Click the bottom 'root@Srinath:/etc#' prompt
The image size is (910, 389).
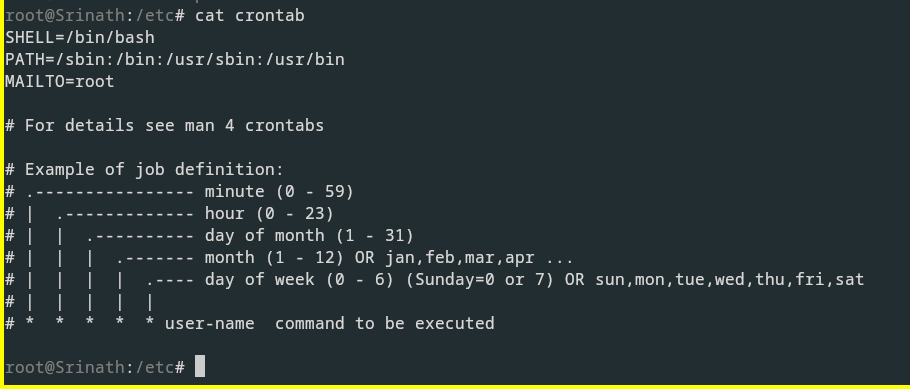coord(95,368)
